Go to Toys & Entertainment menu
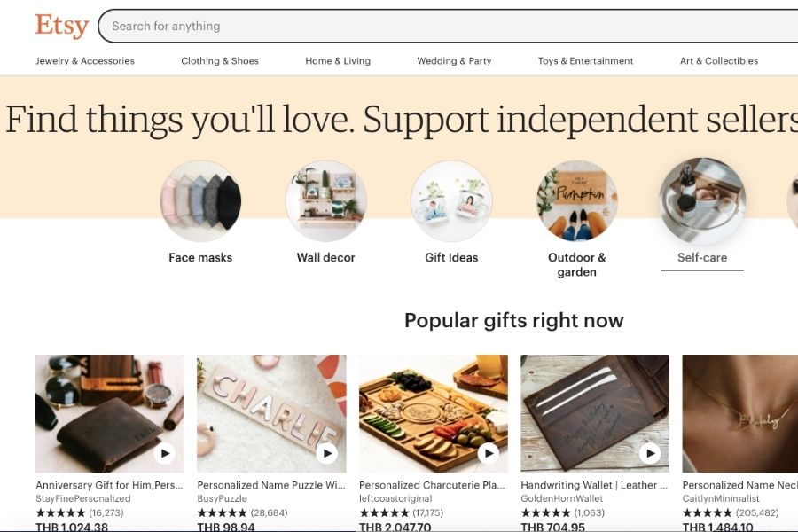The height and width of the screenshot is (532, 798). tap(585, 61)
